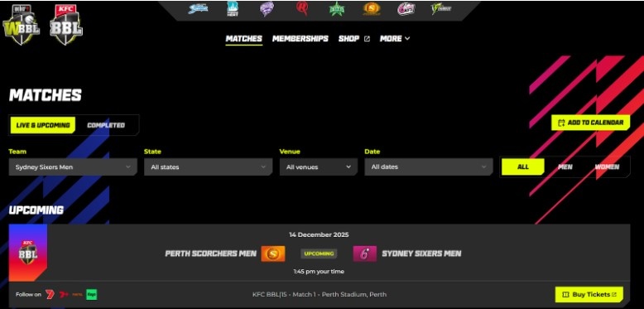Viewport: 644px width, 309px height.
Task: Click the 'Follow on' label
Action: (x=28, y=294)
